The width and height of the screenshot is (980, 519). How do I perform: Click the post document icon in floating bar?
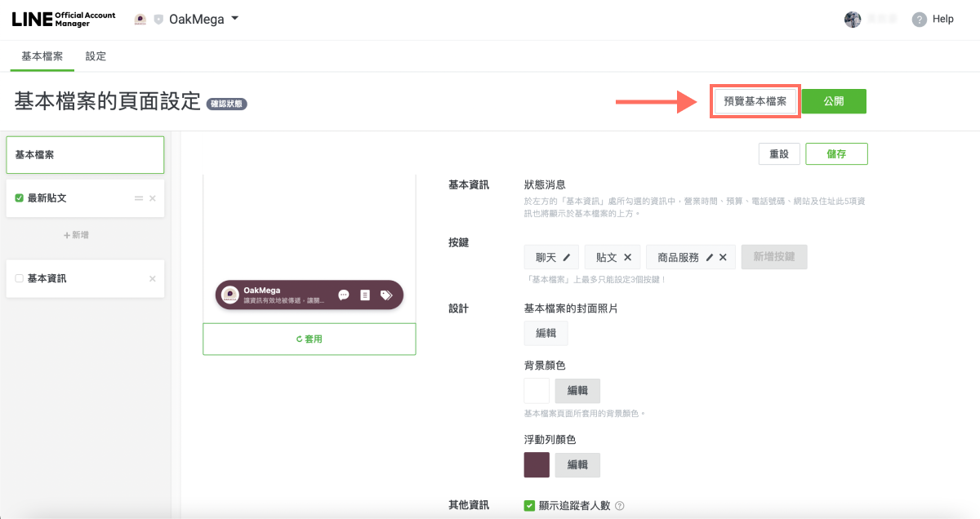(365, 295)
